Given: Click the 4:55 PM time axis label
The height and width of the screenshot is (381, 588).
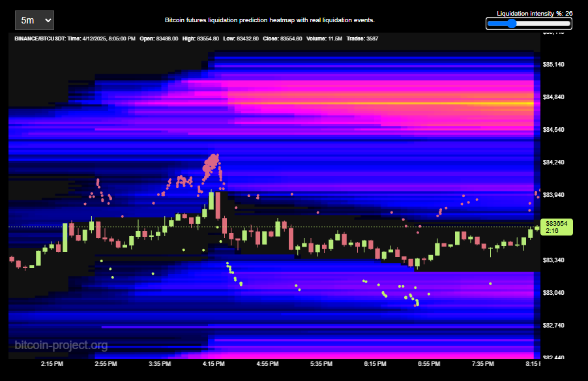Looking at the screenshot, I should coord(267,364).
